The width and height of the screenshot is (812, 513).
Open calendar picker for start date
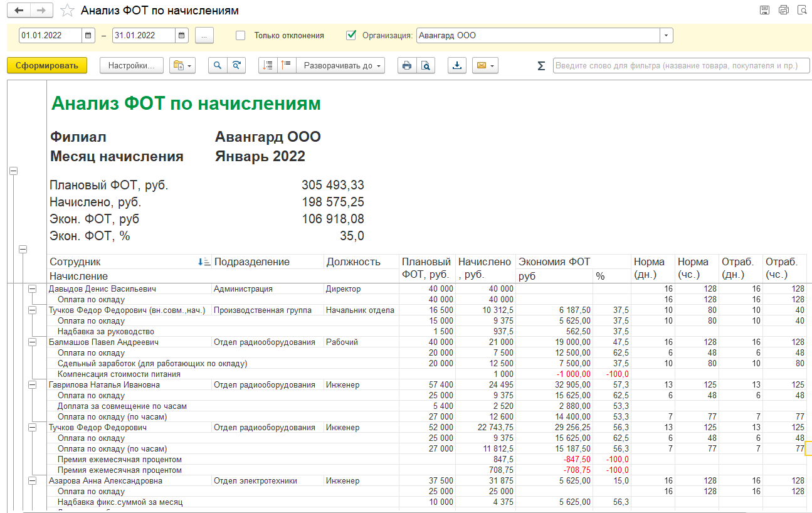click(88, 36)
